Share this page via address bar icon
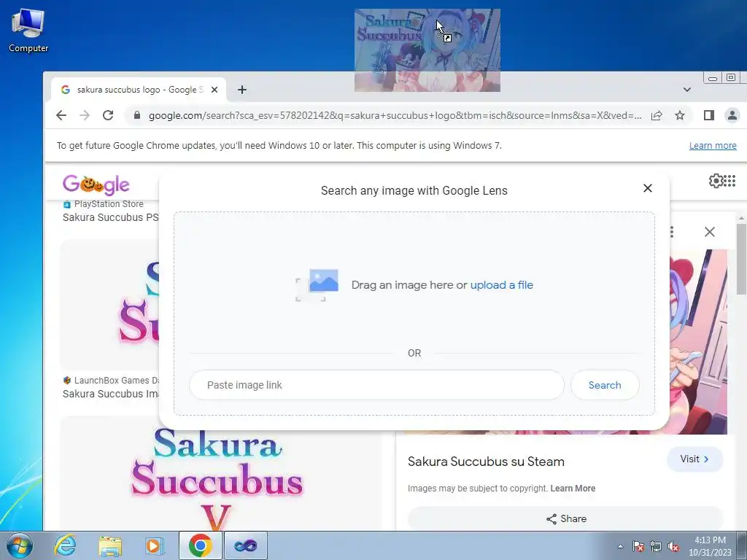Image resolution: width=747 pixels, height=560 pixels. 657,115
